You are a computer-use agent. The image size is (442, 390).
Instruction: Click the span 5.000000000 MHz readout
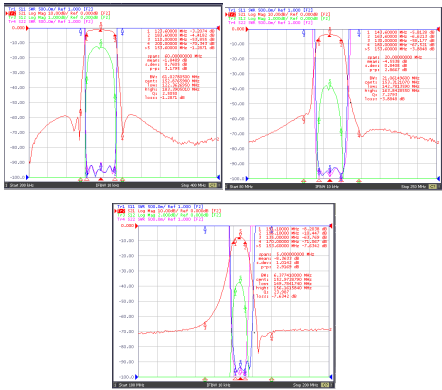[286, 254]
